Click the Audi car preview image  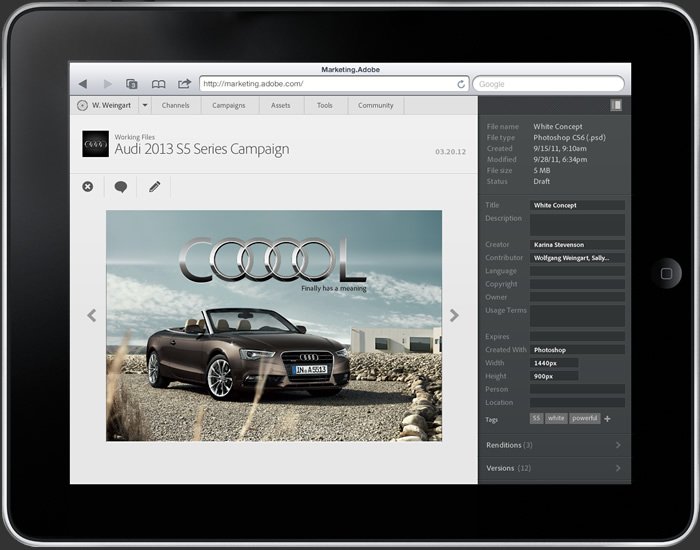[x=274, y=326]
